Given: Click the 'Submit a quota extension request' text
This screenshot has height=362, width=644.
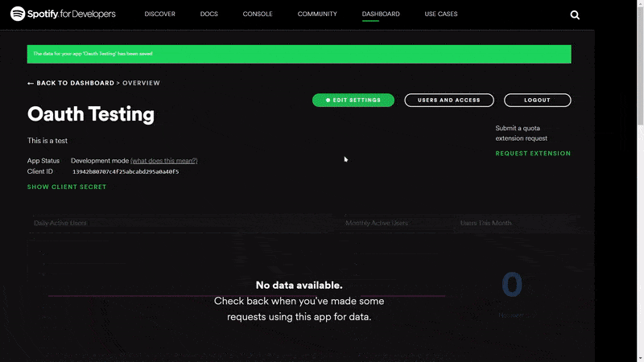Looking at the screenshot, I should [x=521, y=133].
